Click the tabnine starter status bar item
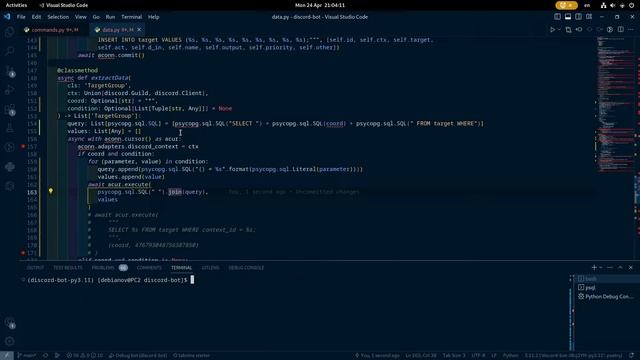The height and width of the screenshot is (360, 640). tap(191, 356)
